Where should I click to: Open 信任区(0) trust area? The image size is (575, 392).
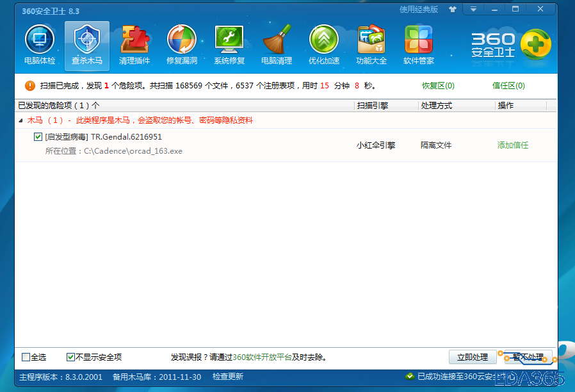[508, 86]
